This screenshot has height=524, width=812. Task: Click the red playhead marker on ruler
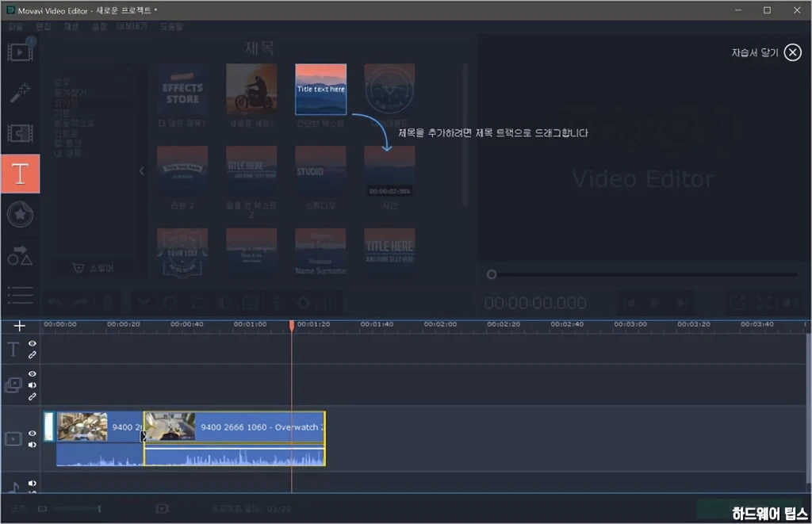[x=292, y=325]
